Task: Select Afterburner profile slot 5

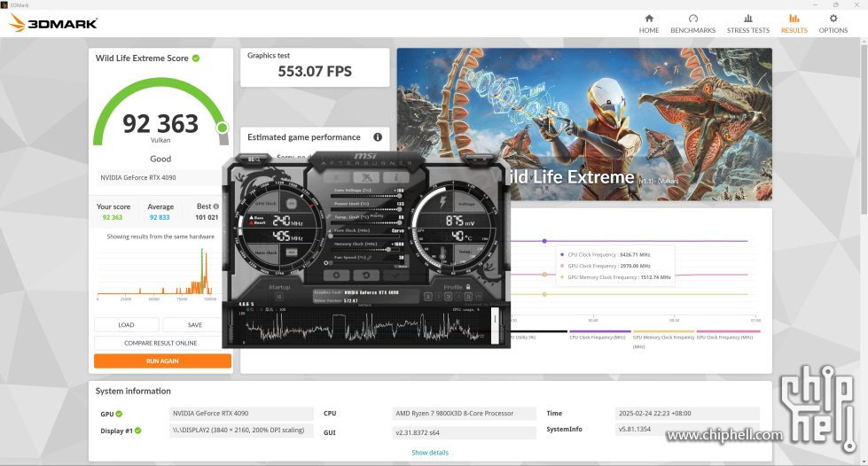Action: coord(468,297)
